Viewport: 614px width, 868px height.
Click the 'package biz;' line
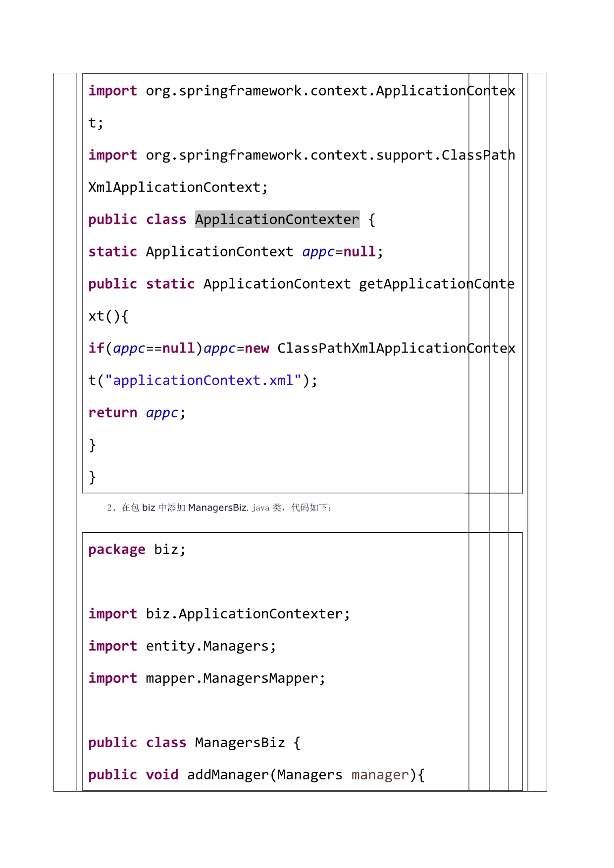[137, 550]
